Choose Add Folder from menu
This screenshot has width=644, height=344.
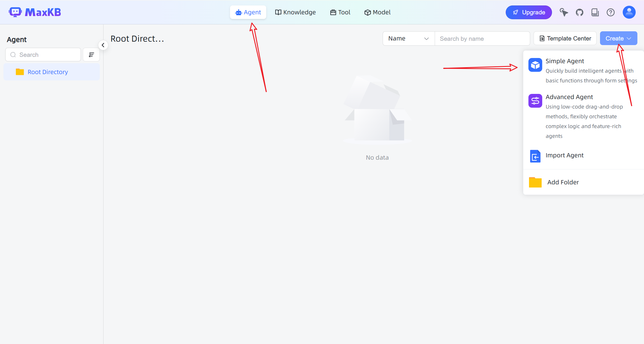click(563, 182)
